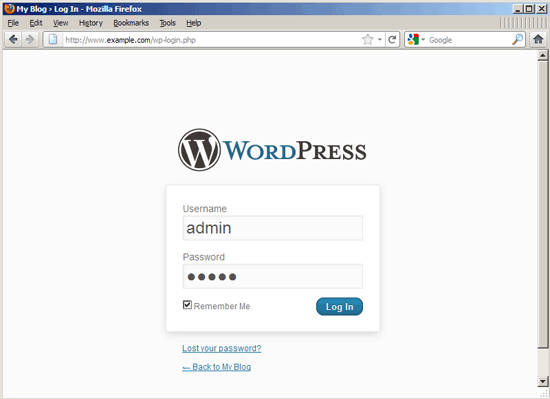The height and width of the screenshot is (399, 550).
Task: Open the Help menu
Action: pos(193,23)
